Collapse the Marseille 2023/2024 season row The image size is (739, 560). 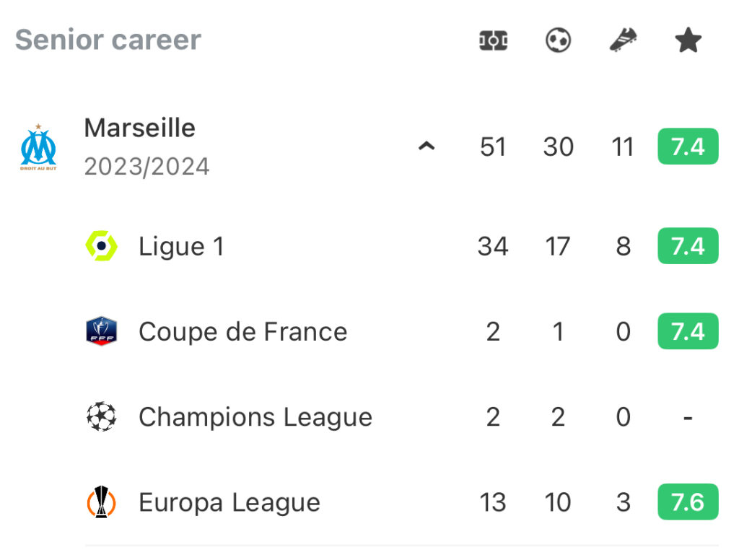(x=427, y=146)
